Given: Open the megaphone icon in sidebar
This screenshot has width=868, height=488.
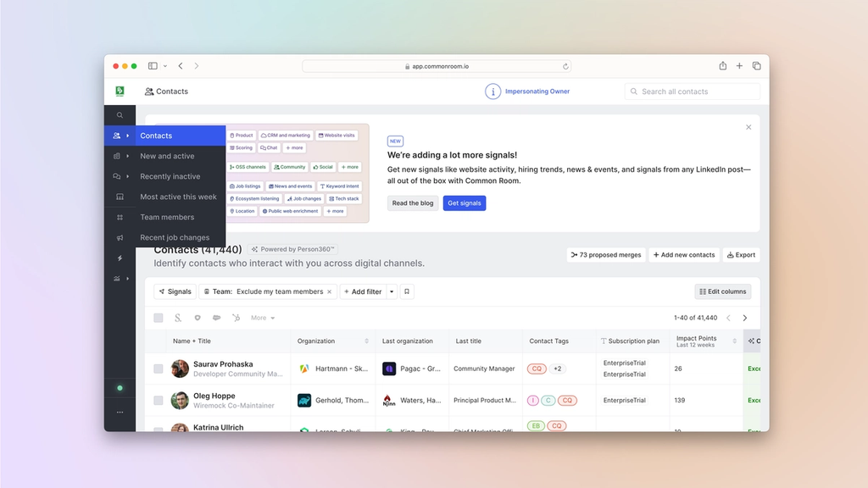Looking at the screenshot, I should 120,238.
